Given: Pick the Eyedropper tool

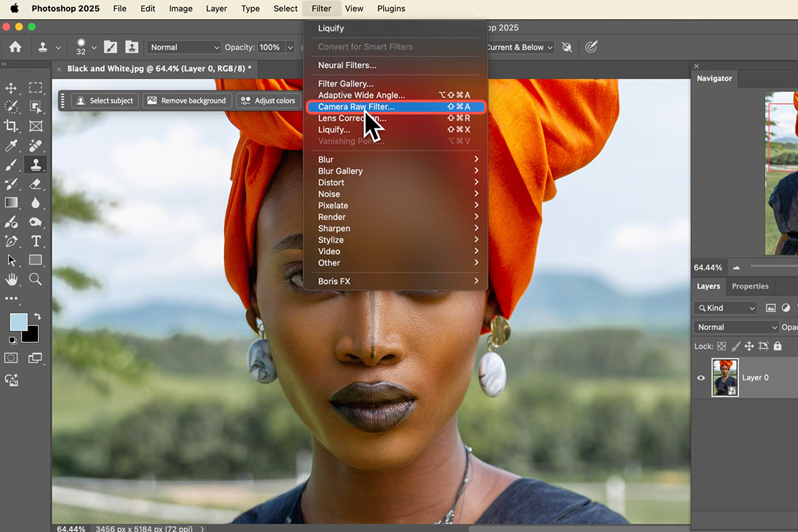Looking at the screenshot, I should pos(11,146).
